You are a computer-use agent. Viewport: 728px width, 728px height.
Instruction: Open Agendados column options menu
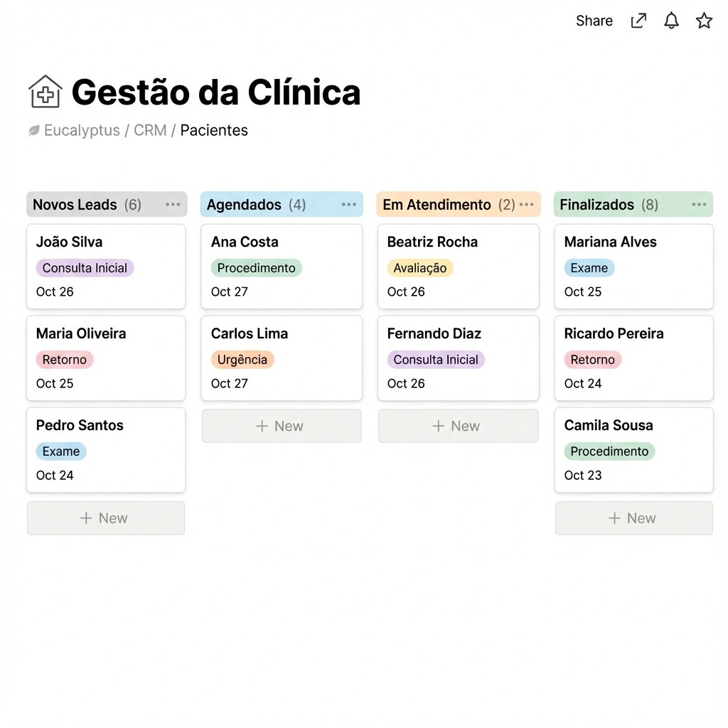(x=348, y=205)
